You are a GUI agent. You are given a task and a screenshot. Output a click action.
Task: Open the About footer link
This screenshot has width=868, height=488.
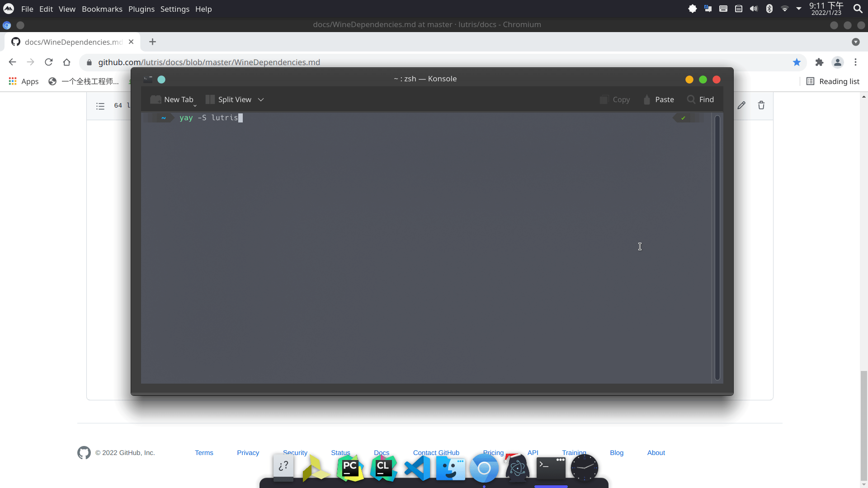(x=656, y=453)
